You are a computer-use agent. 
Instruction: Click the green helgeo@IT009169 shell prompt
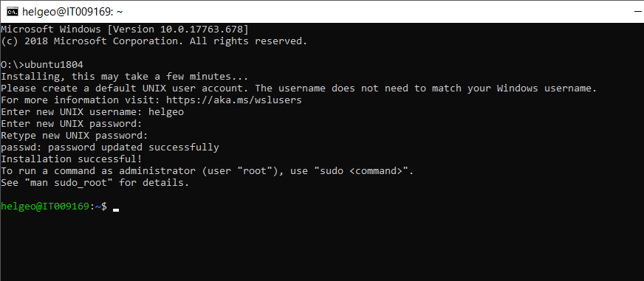coord(45,207)
